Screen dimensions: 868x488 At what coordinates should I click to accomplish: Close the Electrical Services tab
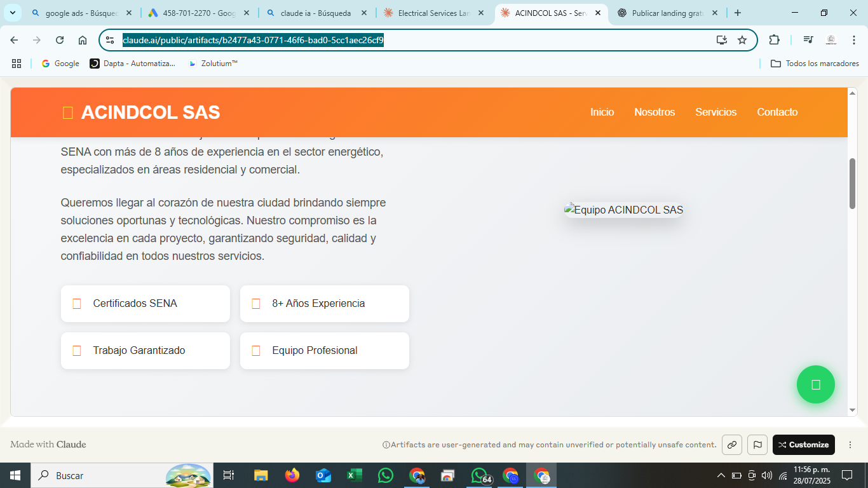point(481,13)
